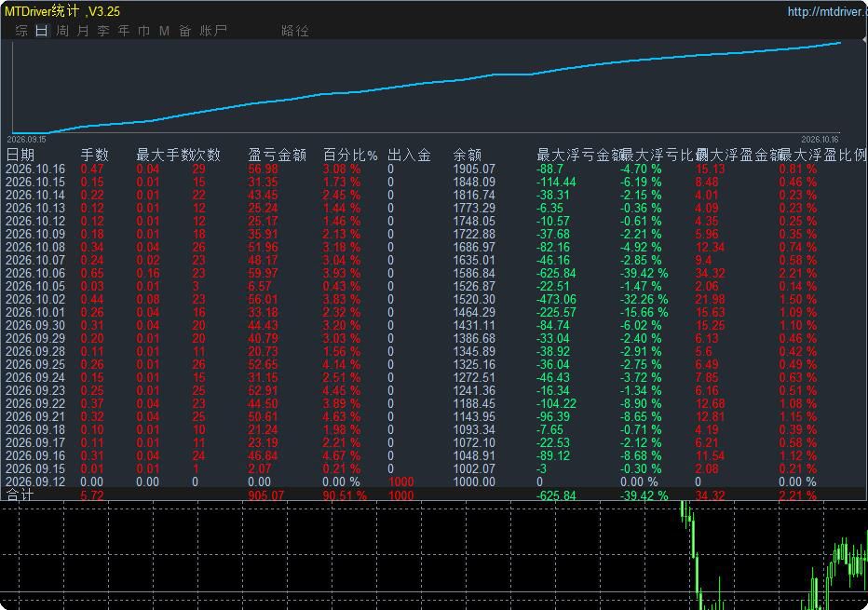This screenshot has height=610, width=868.
Task: Select the 币 tab
Action: point(144,31)
